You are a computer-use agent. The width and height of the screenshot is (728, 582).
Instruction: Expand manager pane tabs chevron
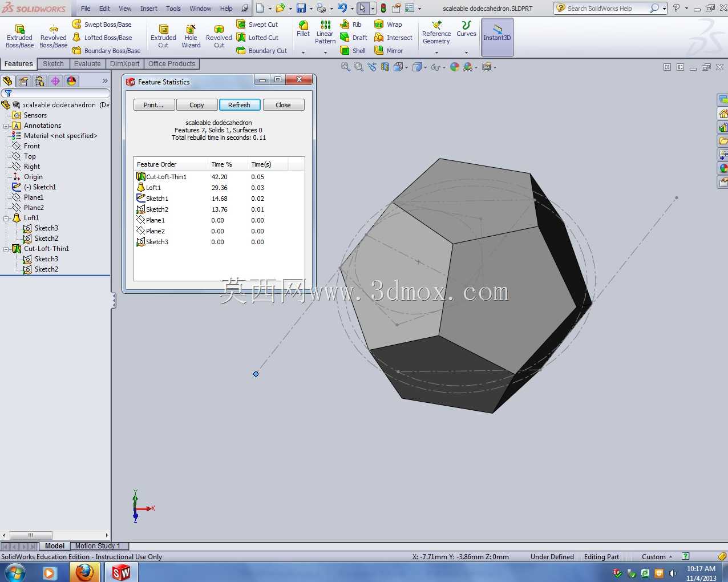tap(105, 81)
